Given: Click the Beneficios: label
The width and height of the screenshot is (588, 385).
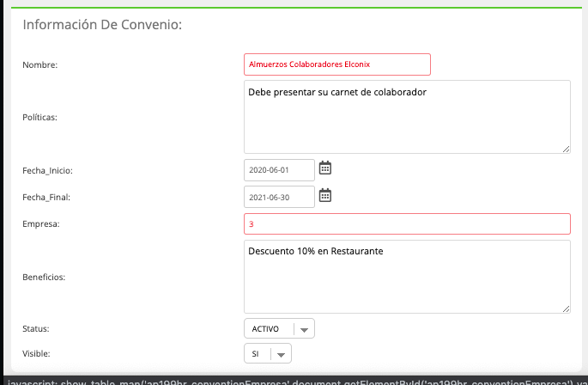Looking at the screenshot, I should [44, 278].
